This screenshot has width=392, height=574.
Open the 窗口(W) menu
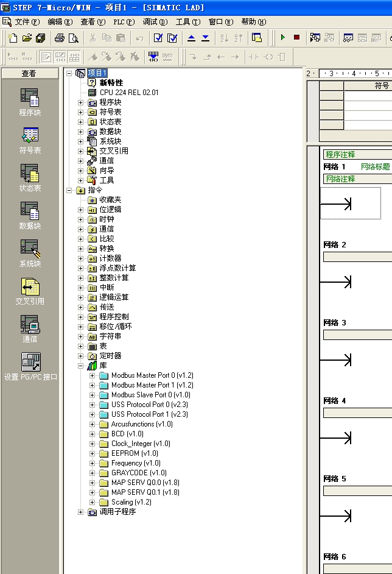click(x=221, y=22)
